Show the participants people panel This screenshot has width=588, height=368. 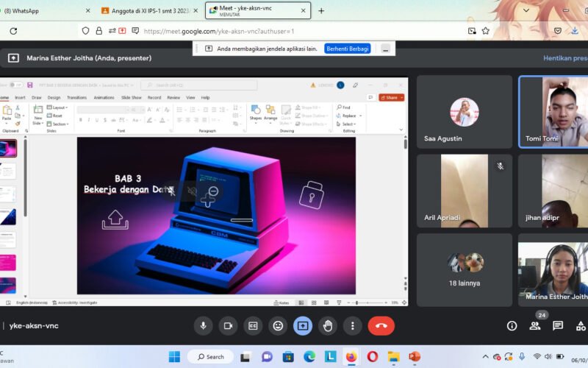tap(535, 325)
